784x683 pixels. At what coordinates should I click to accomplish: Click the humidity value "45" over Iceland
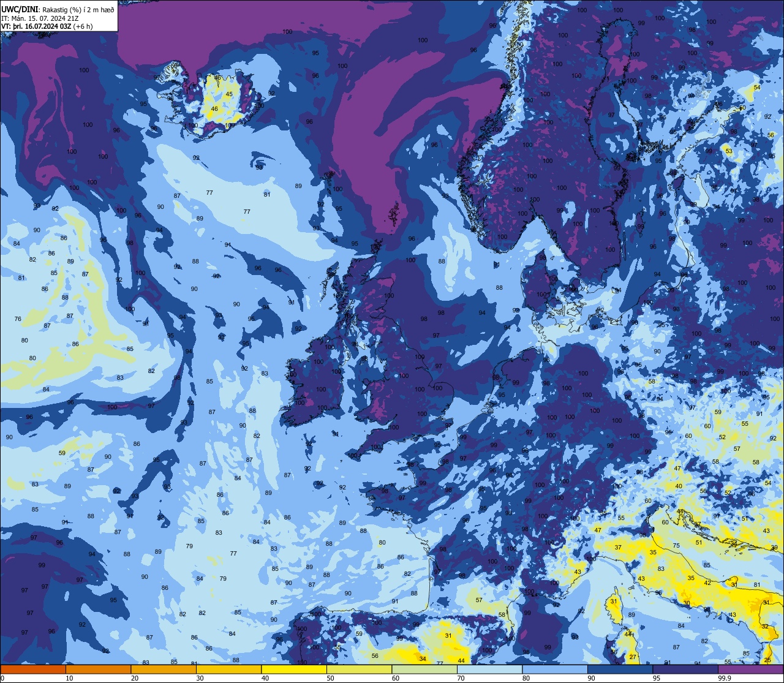tap(229, 94)
